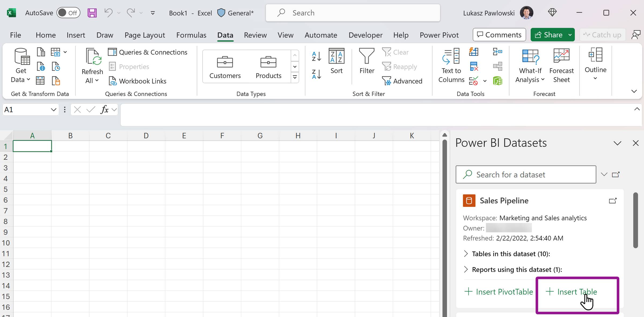Open the Get Data menu
The width and height of the screenshot is (644, 317).
[21, 66]
